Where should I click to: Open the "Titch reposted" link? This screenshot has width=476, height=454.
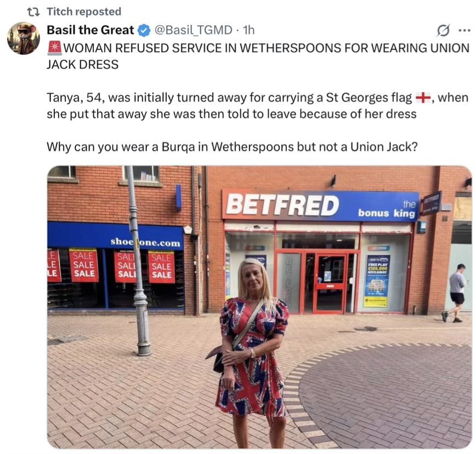pyautogui.click(x=84, y=12)
